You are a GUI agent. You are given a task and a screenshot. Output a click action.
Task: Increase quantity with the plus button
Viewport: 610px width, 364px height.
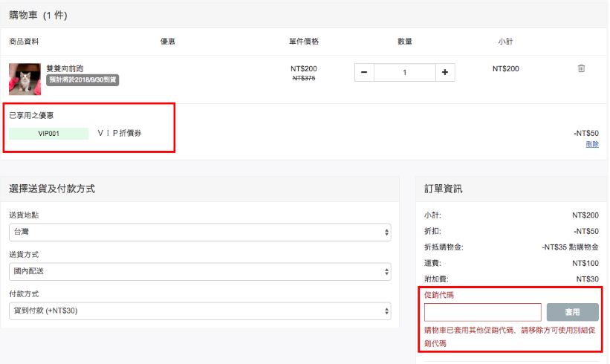coord(445,72)
